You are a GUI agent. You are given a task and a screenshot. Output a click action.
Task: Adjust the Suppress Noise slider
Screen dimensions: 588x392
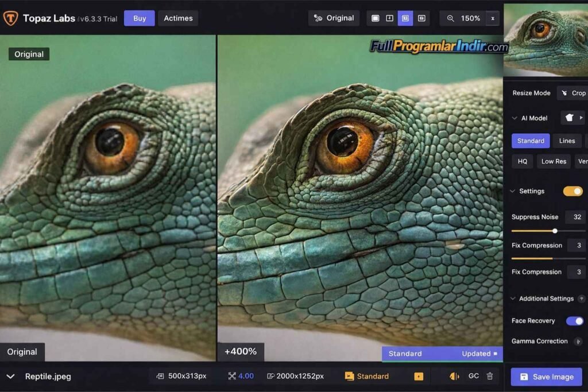pyautogui.click(x=555, y=231)
